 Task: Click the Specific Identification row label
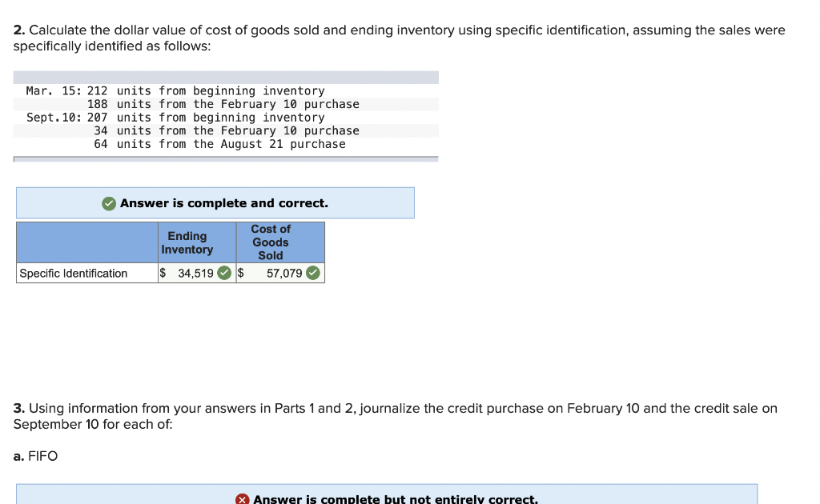pyautogui.click(x=73, y=273)
